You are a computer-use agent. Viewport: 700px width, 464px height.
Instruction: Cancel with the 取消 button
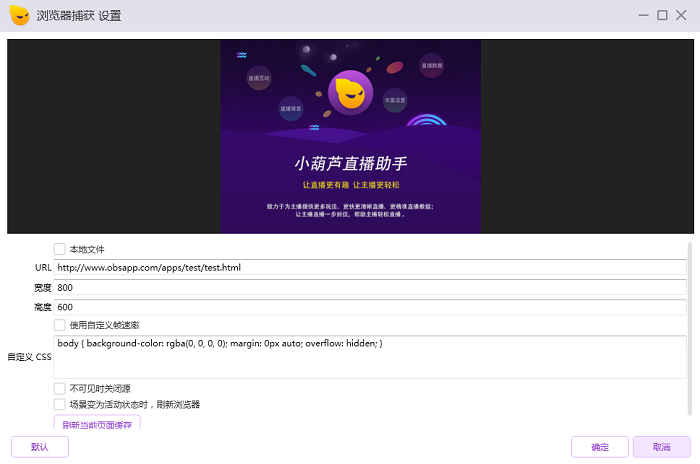click(661, 447)
